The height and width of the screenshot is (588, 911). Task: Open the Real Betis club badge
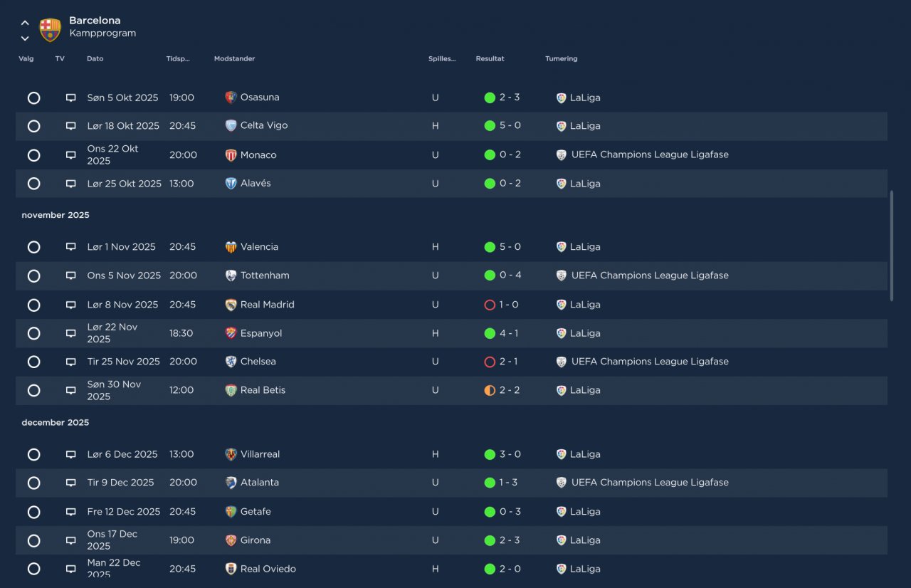point(231,390)
